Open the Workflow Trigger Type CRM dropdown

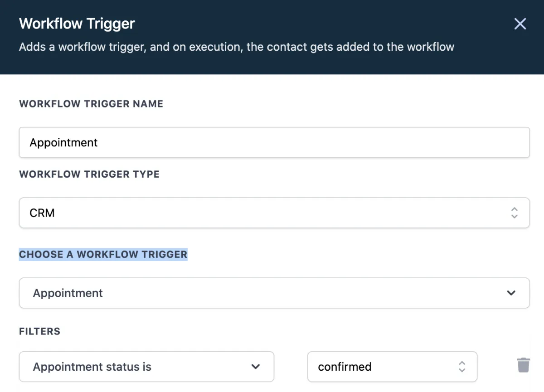[274, 213]
